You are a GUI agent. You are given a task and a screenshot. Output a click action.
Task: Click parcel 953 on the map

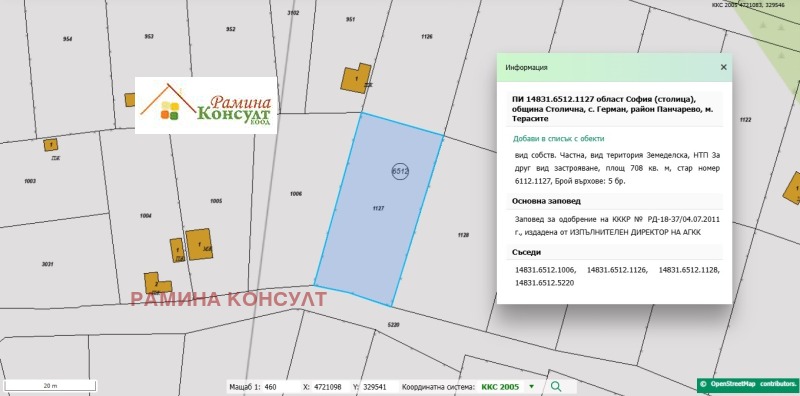(x=149, y=36)
